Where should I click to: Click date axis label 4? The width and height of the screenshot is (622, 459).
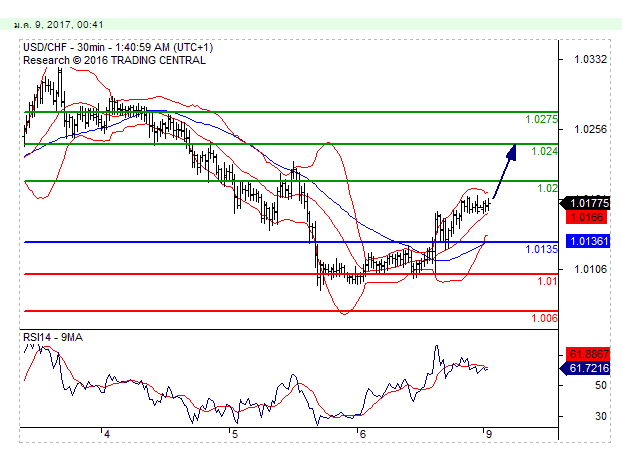pyautogui.click(x=107, y=434)
